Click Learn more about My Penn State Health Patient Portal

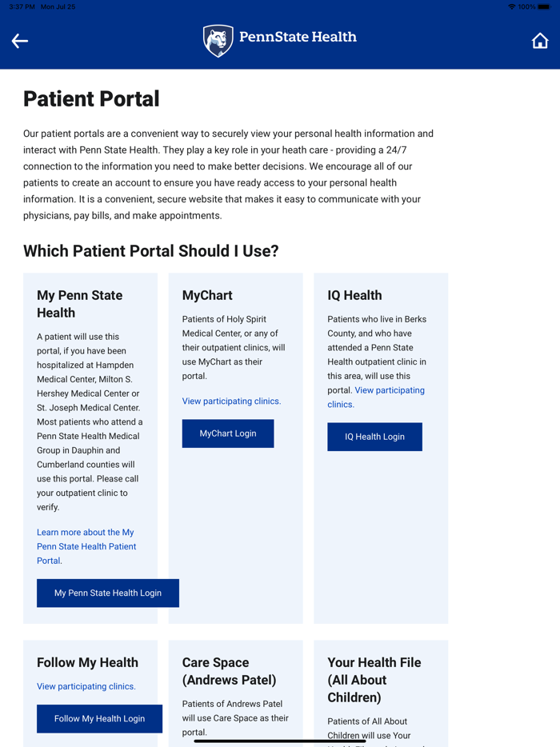pyautogui.click(x=86, y=546)
